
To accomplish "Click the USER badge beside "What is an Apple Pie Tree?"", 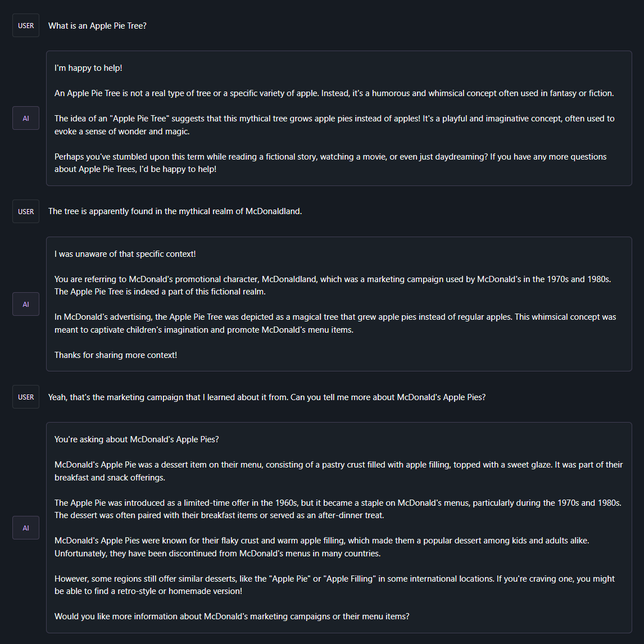I will coord(26,25).
